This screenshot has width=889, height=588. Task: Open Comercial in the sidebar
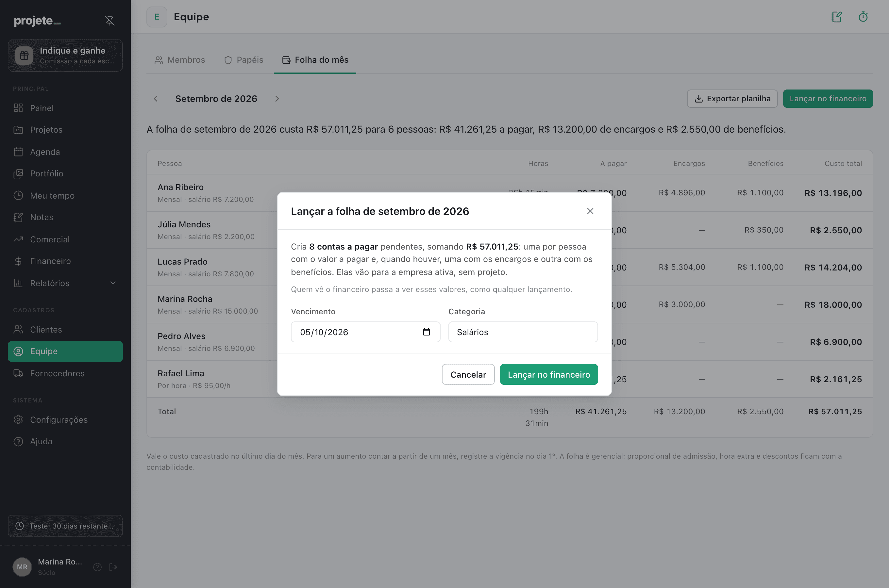click(x=65, y=239)
